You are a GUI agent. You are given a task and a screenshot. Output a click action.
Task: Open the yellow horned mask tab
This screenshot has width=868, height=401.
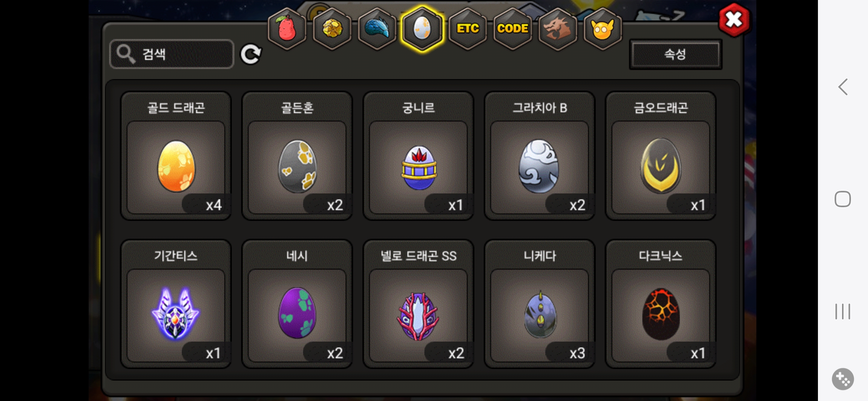point(602,29)
